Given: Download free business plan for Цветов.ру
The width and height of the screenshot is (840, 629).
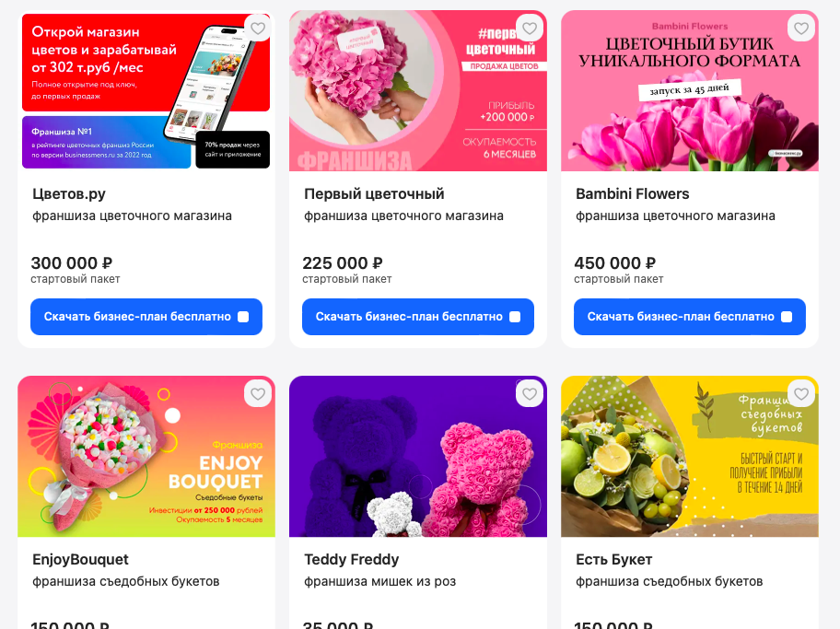Looking at the screenshot, I should [146, 317].
